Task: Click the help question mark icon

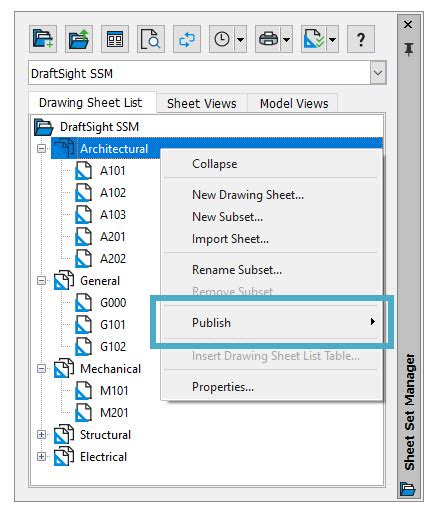Action: click(x=361, y=39)
